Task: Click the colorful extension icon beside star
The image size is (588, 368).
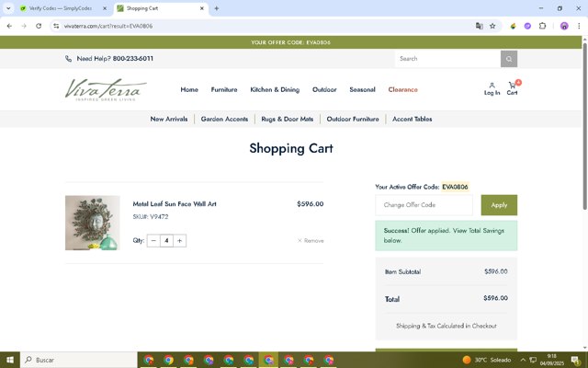Action: tap(513, 26)
